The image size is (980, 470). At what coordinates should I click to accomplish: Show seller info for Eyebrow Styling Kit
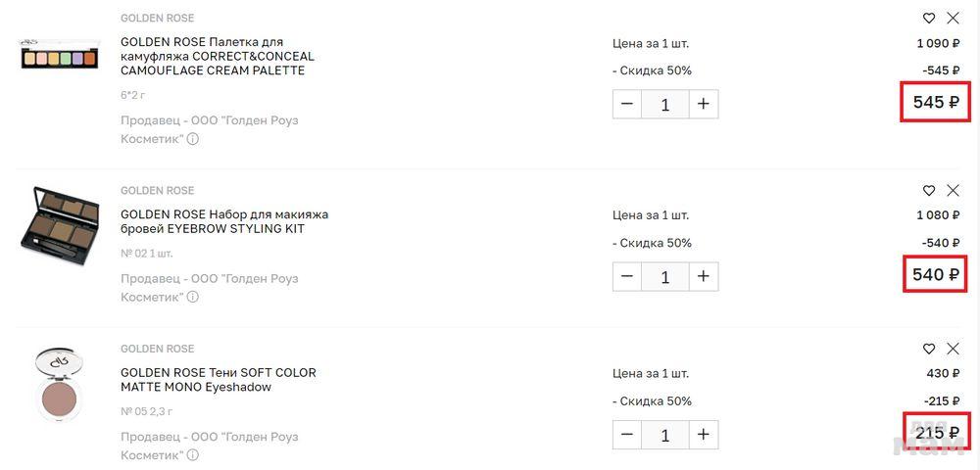pos(193,297)
